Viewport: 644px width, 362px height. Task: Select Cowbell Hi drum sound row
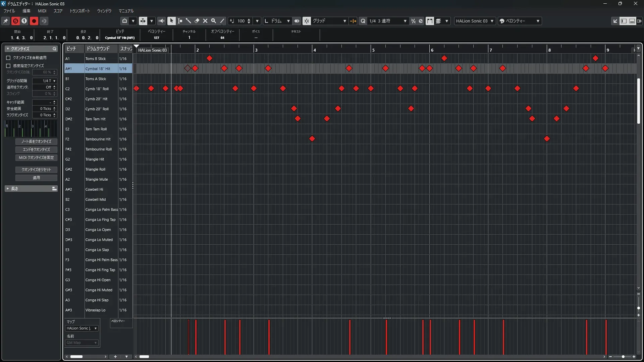point(94,189)
